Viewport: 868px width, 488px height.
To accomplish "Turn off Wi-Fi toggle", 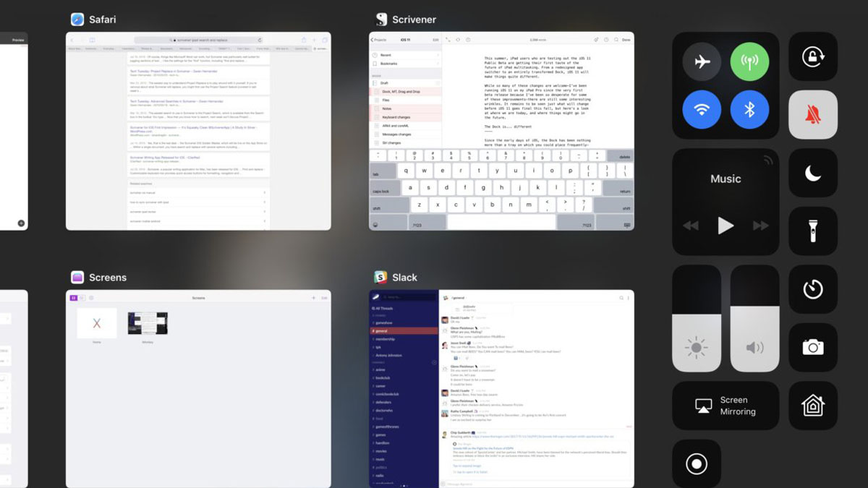I will 702,110.
